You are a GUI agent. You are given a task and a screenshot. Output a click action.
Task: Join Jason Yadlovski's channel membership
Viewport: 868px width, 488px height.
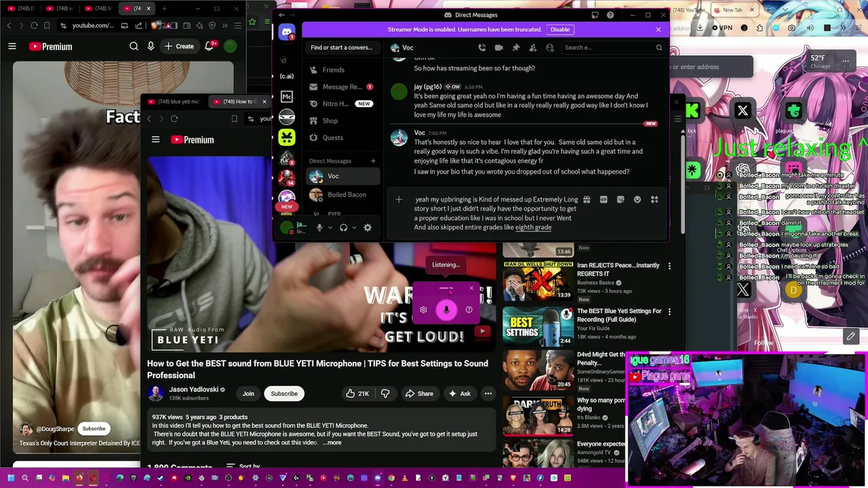tap(248, 394)
